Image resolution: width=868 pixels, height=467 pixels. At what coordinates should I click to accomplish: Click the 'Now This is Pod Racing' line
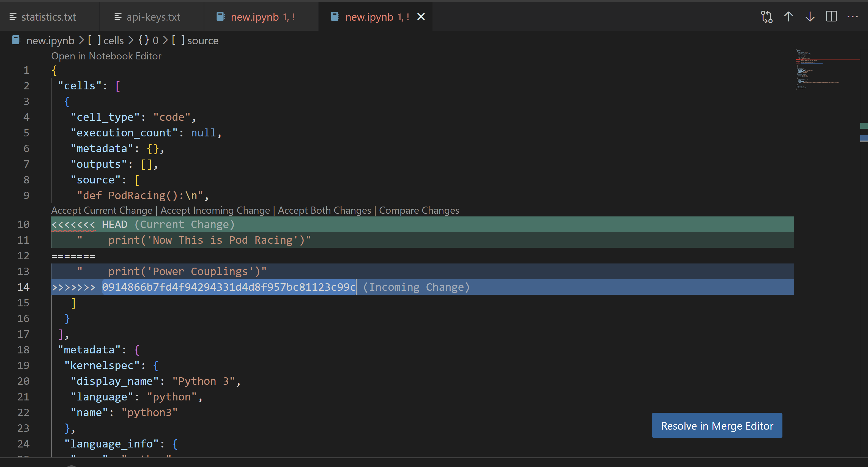click(422, 240)
